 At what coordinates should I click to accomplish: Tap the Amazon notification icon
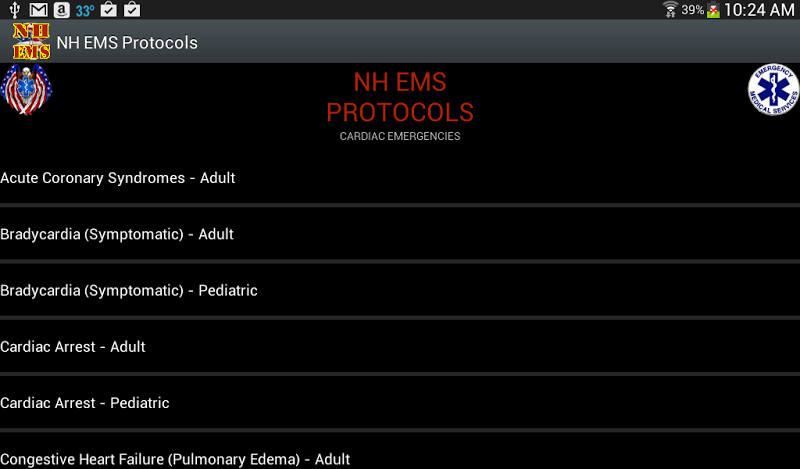(62, 10)
